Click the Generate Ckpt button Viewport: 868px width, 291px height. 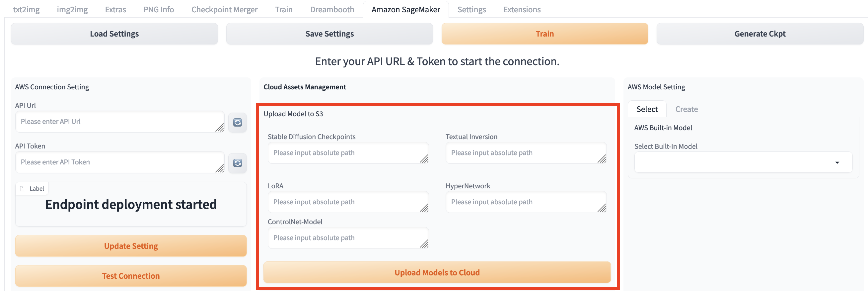[760, 34]
